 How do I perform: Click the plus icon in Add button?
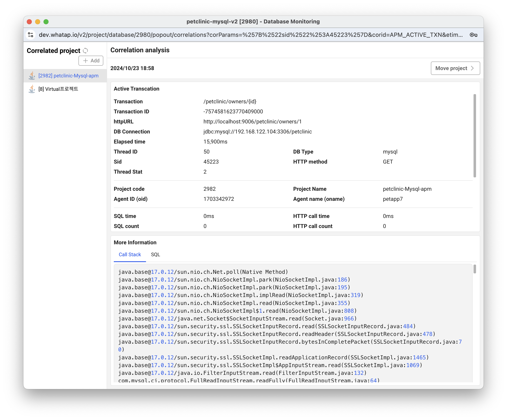coord(86,61)
